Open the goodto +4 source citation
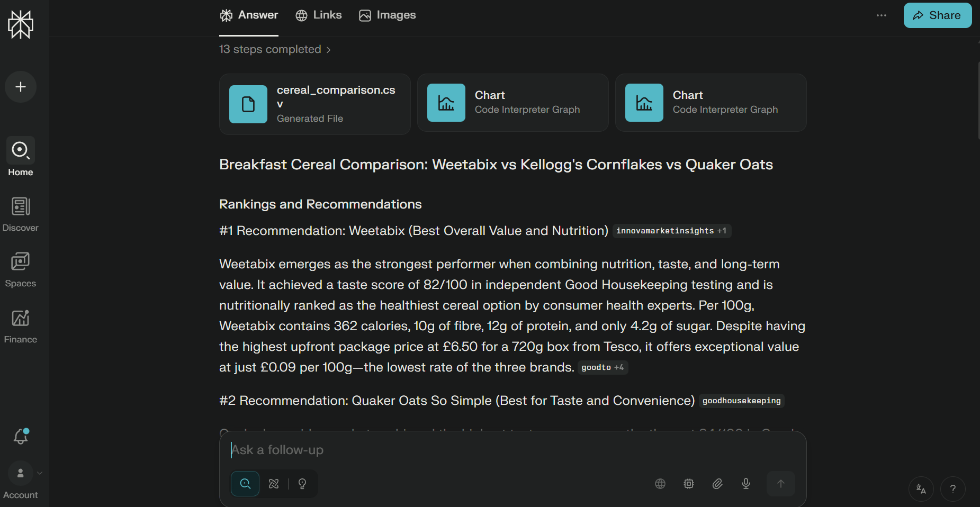The height and width of the screenshot is (507, 980). 603,367
